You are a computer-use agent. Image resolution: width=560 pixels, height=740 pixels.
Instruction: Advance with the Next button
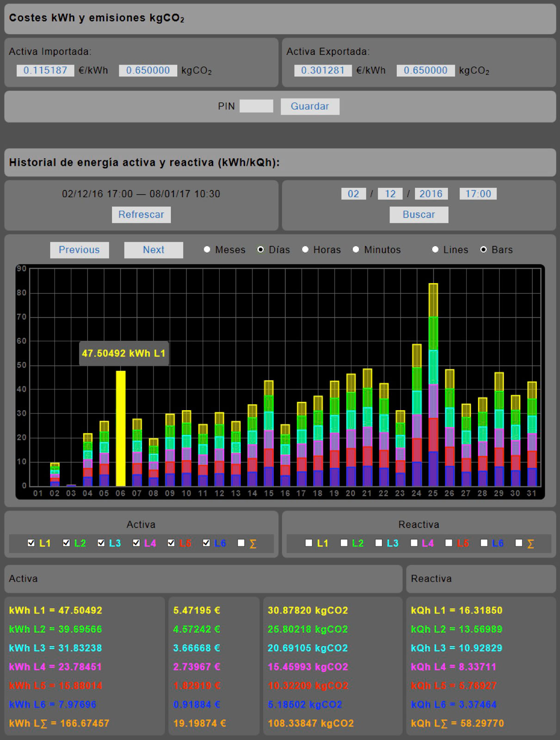[x=154, y=250]
